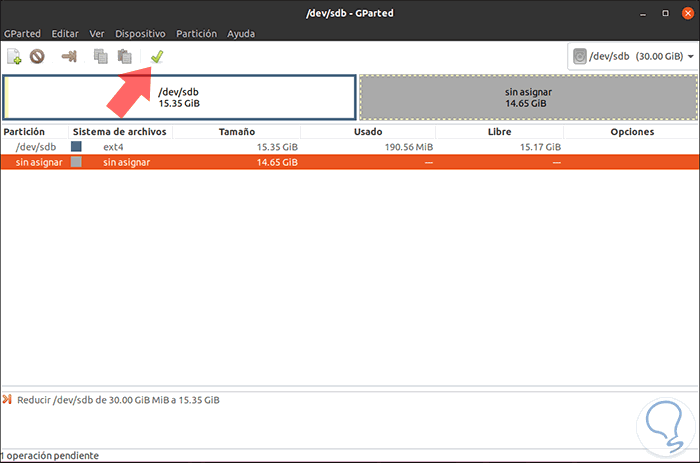700x463 pixels.
Task: Click the ext4 filesystem label
Action: click(x=113, y=147)
